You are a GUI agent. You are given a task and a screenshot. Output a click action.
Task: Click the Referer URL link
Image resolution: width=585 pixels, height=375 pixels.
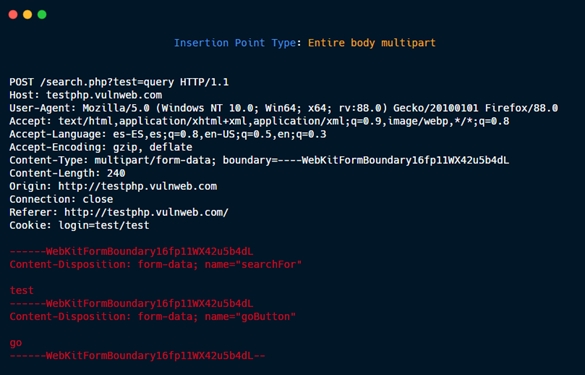pyautogui.click(x=146, y=213)
